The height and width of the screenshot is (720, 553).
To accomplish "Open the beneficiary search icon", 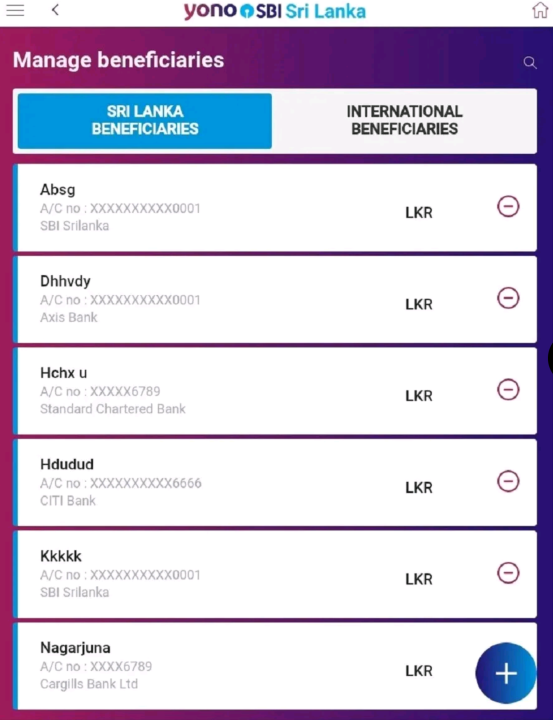I will [530, 62].
